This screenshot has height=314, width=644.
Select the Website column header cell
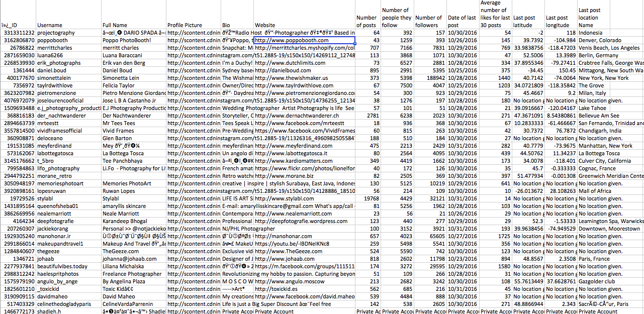pyautogui.click(x=304, y=15)
